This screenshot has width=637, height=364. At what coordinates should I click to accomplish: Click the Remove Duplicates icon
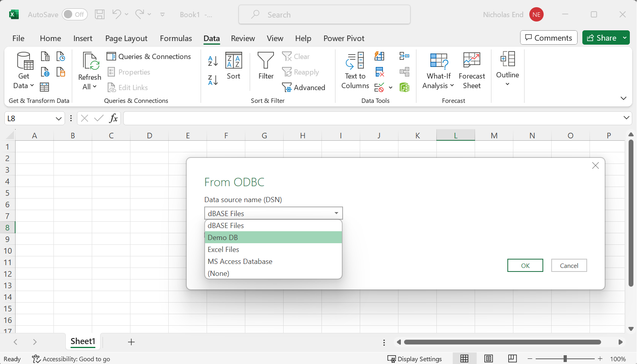(x=380, y=72)
